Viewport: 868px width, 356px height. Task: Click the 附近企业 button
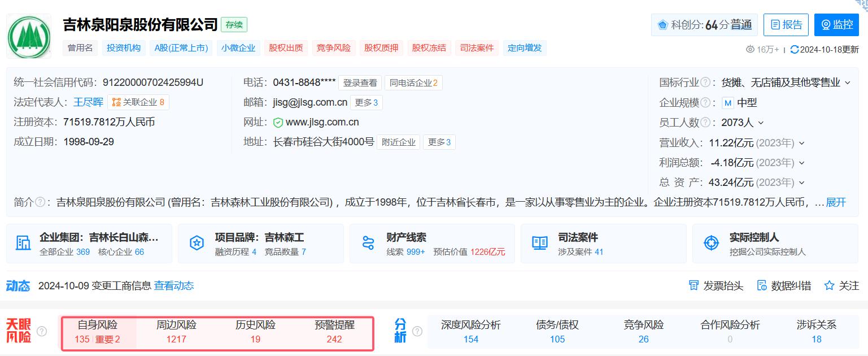point(399,142)
